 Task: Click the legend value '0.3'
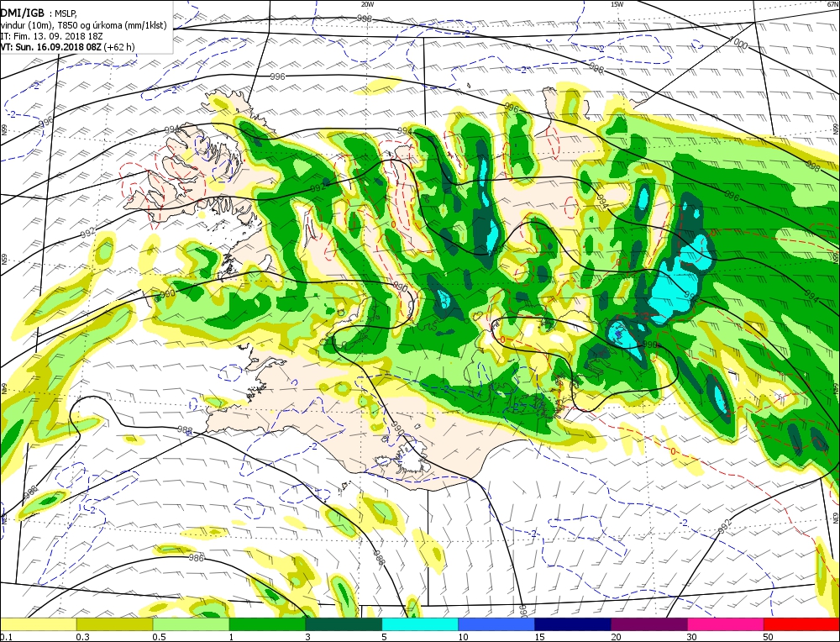(x=82, y=637)
